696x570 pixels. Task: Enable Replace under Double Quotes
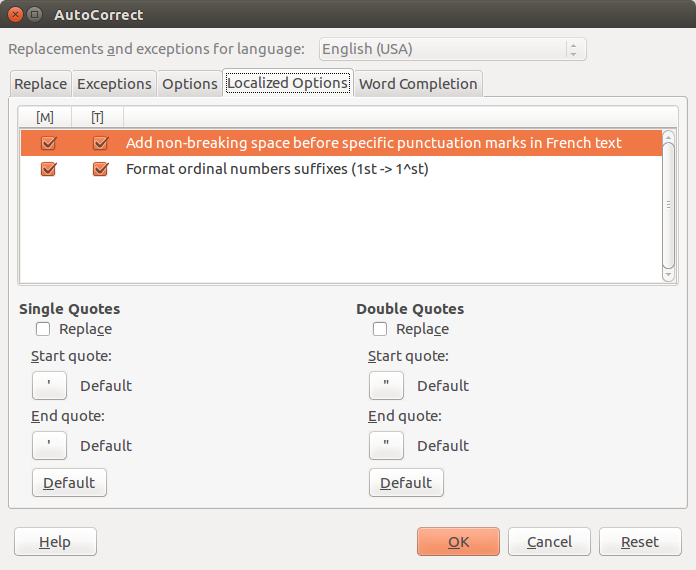pos(380,329)
